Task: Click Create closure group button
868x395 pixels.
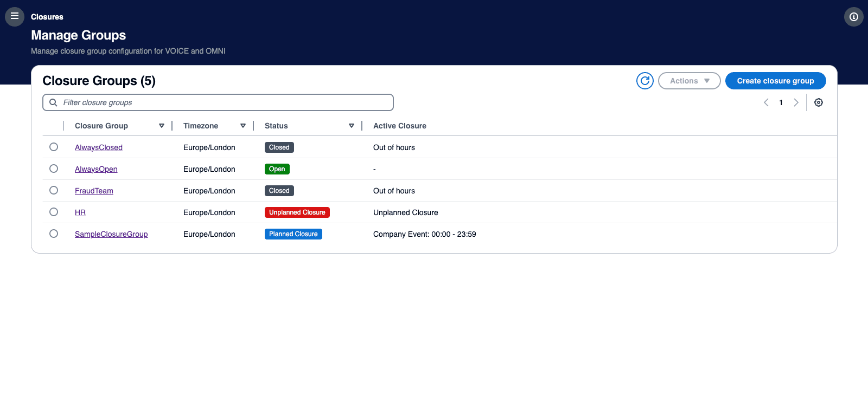Action: pyautogui.click(x=775, y=81)
